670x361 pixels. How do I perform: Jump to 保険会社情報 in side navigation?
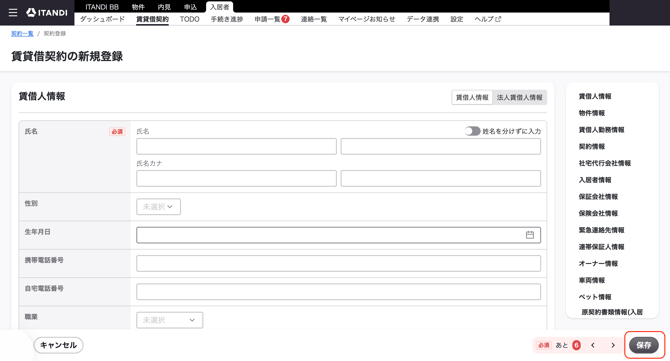point(598,213)
